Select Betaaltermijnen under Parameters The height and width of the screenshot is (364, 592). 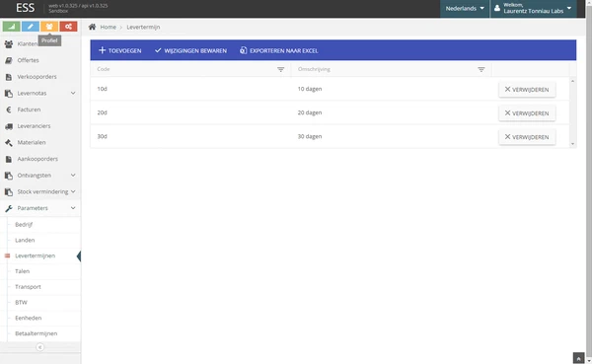[37, 333]
